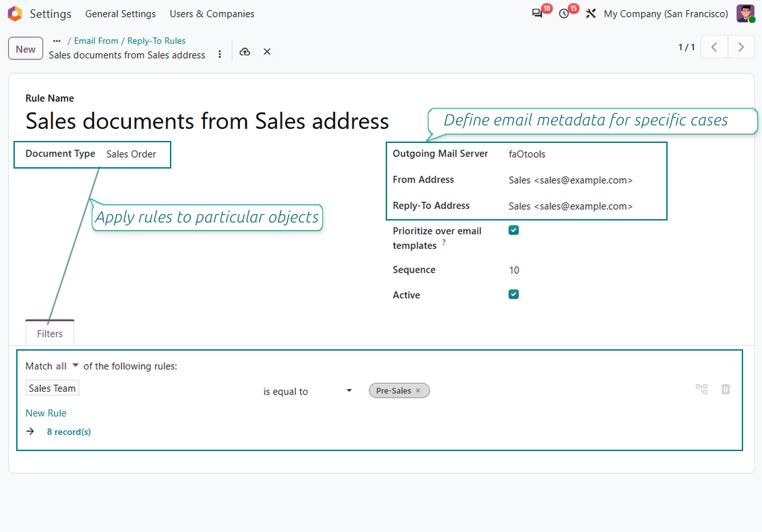Edit the Sequence value 10
The height and width of the screenshot is (532, 762).
pos(514,270)
